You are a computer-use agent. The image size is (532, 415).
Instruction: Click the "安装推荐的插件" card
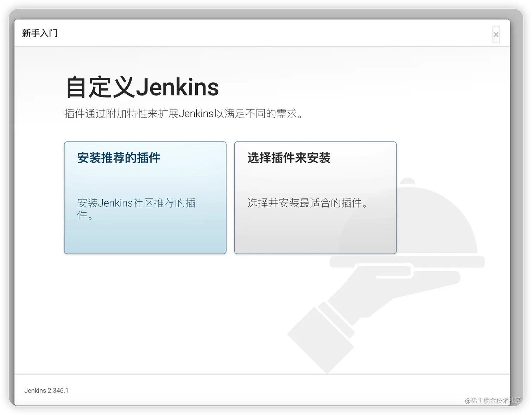pyautogui.click(x=145, y=197)
